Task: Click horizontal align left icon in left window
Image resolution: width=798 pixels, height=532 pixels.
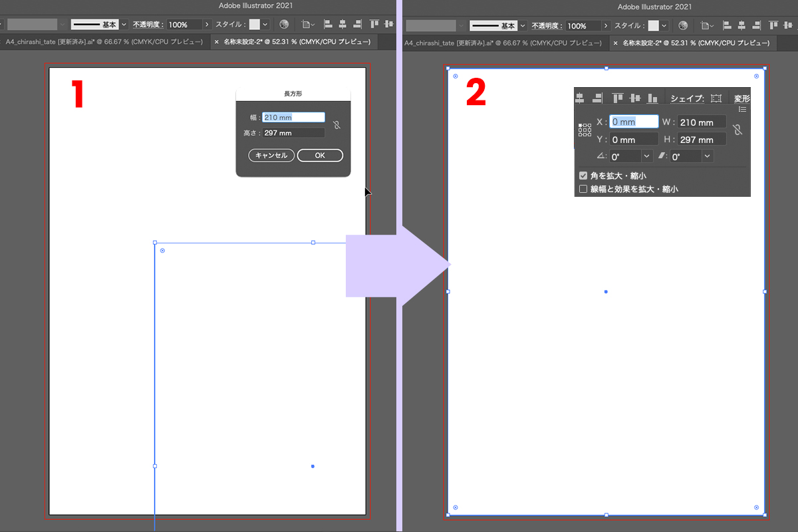Action: [328, 25]
